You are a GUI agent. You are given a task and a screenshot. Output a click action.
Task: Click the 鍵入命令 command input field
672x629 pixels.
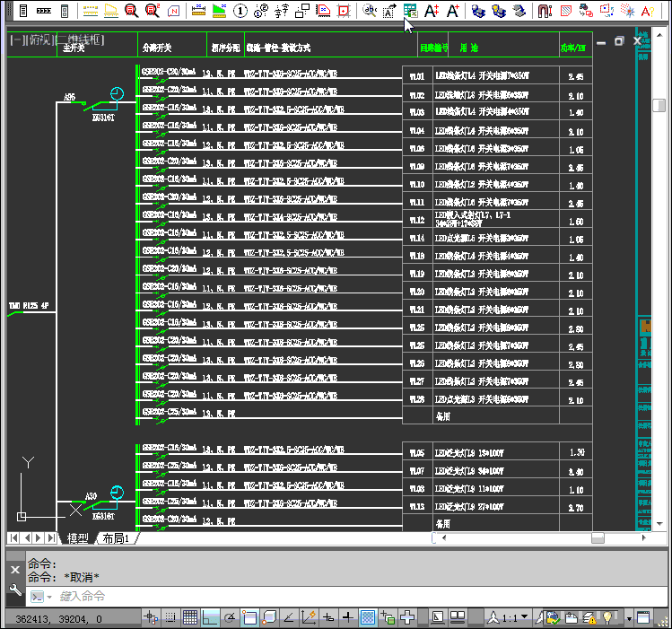[269, 597]
